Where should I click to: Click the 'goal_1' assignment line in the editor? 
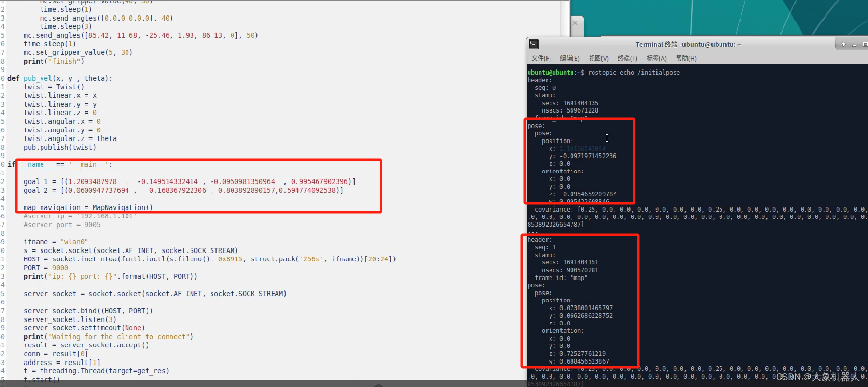coord(190,182)
